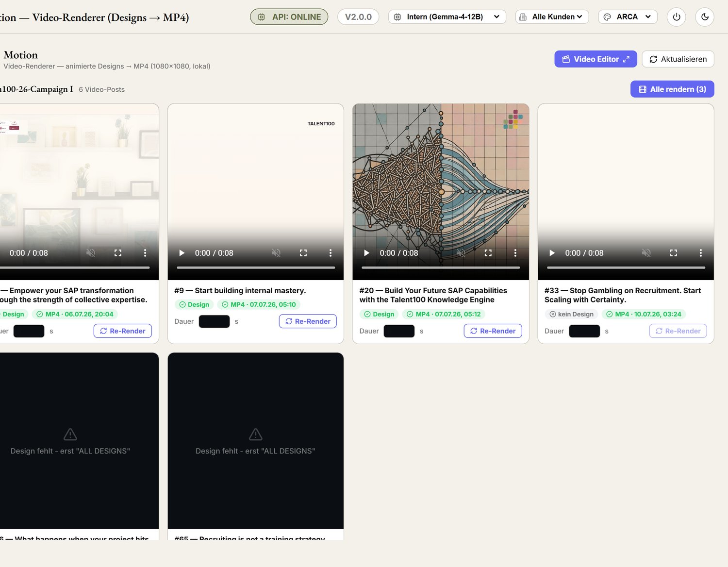The image size is (728, 567).
Task: Play the #9 Start building internal mastery video
Action: coord(182,253)
